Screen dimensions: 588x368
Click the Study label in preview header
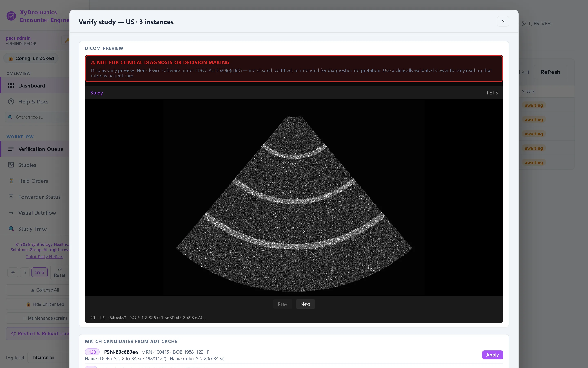pyautogui.click(x=96, y=93)
